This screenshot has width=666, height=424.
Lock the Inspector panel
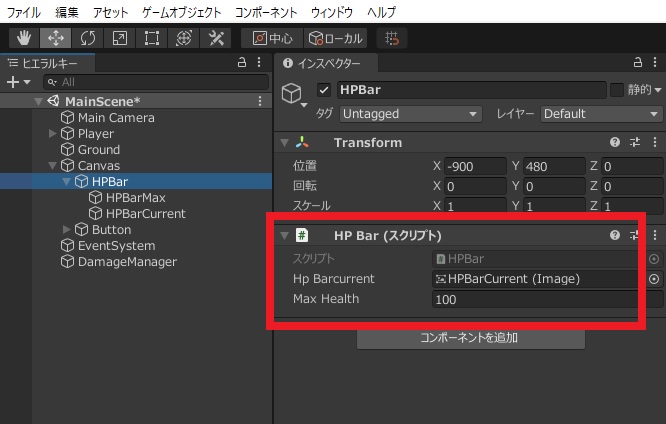coord(638,62)
